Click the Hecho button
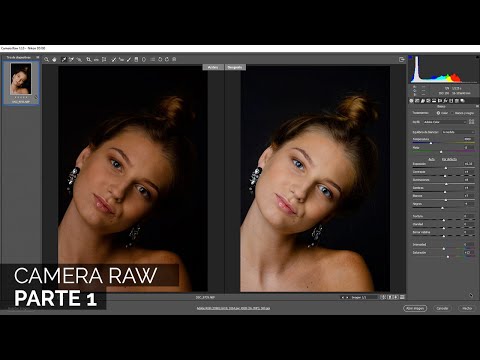Screen dimensions: 480x360 tap(467, 308)
